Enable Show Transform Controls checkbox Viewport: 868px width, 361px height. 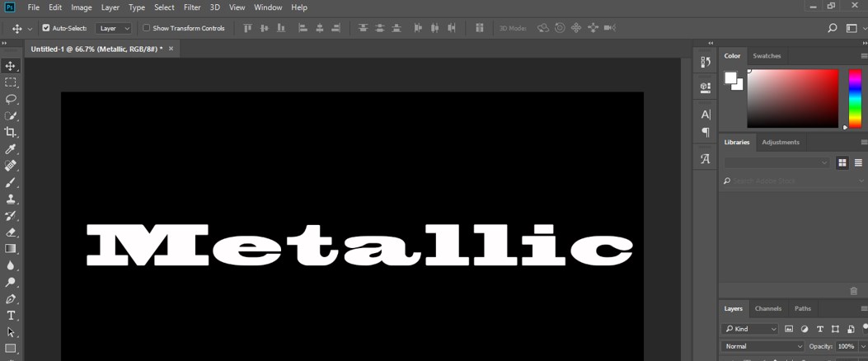click(x=147, y=28)
